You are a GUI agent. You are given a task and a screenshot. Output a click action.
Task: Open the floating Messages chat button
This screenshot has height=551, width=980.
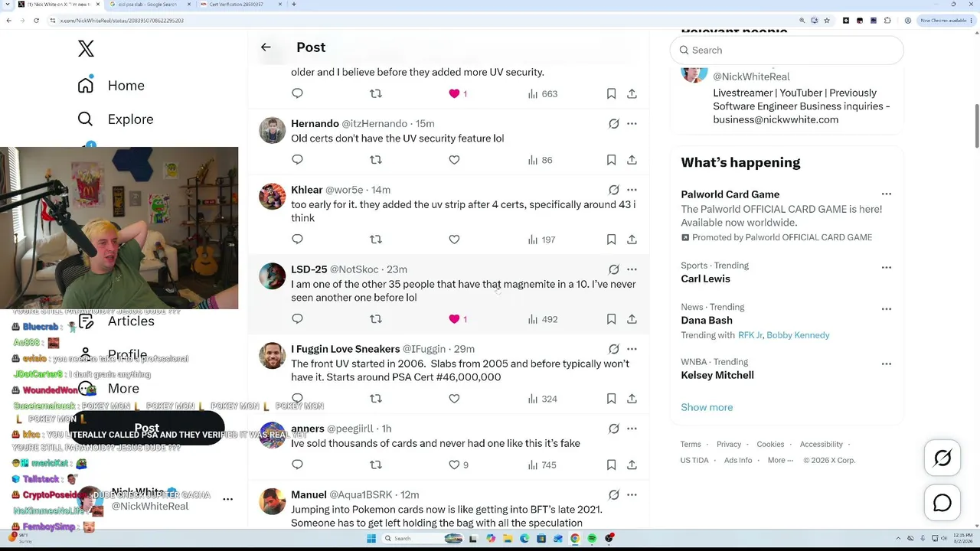coord(942,503)
